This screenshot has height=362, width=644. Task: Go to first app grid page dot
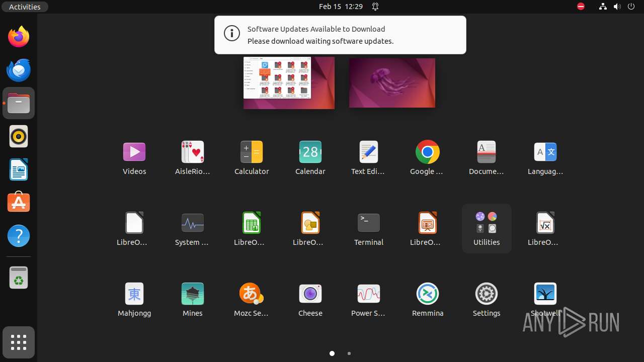pos(332,353)
